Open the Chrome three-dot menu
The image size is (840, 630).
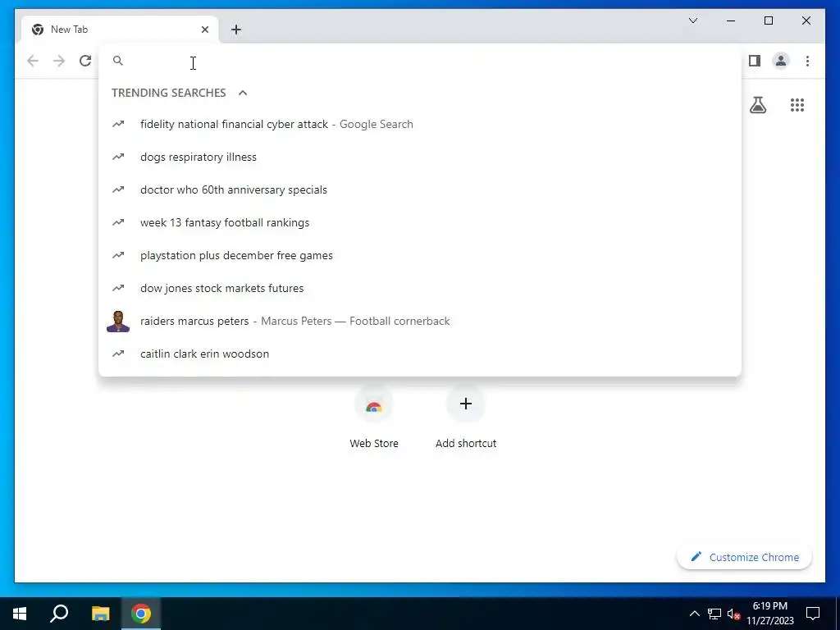(807, 61)
